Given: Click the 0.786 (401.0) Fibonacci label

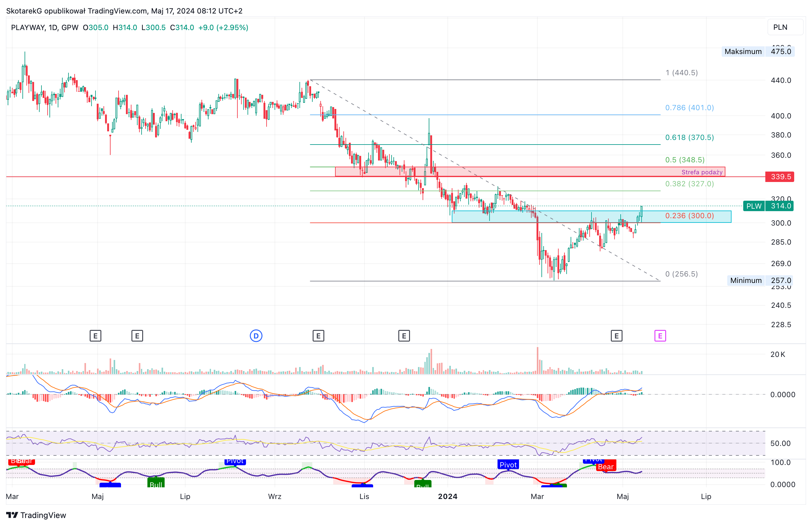Looking at the screenshot, I should 689,108.
